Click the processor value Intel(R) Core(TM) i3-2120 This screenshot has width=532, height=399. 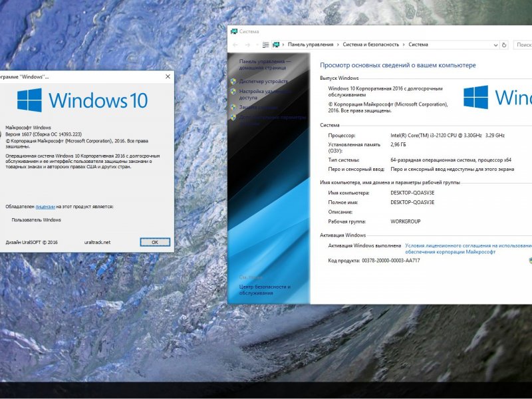[x=448, y=136]
